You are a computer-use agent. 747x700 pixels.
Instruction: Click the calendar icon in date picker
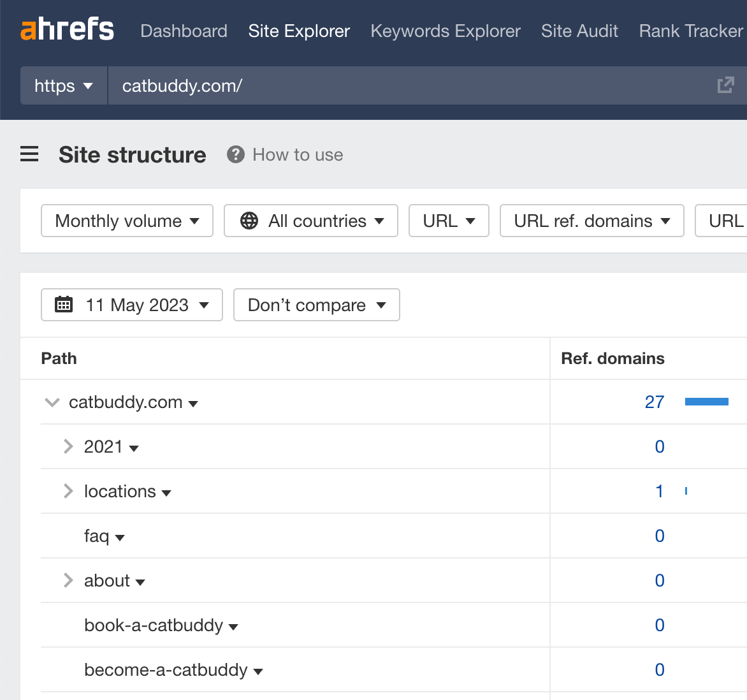pyautogui.click(x=64, y=305)
